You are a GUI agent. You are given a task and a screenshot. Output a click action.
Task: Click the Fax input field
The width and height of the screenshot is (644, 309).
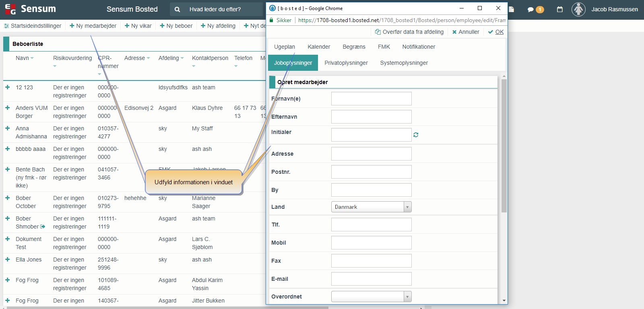(371, 261)
